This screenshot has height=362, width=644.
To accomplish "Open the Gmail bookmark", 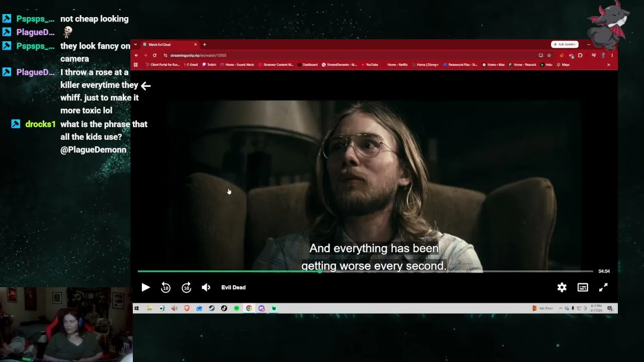I will [191, 65].
